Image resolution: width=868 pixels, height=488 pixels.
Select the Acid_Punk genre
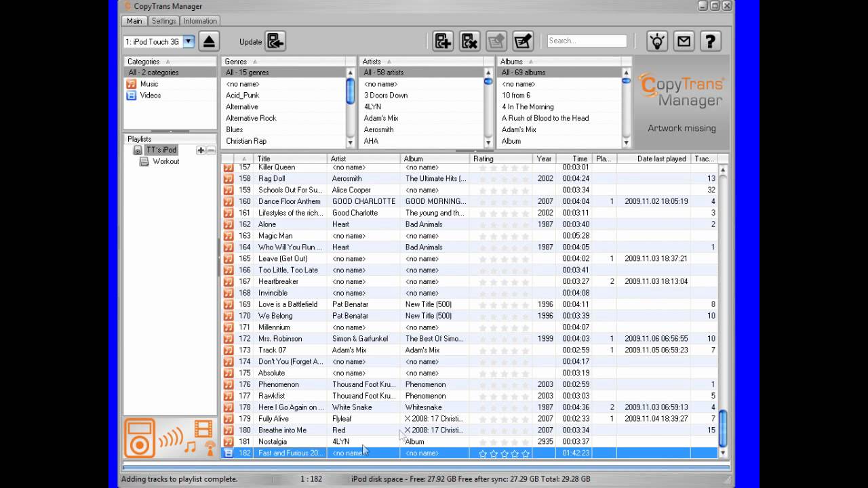243,96
